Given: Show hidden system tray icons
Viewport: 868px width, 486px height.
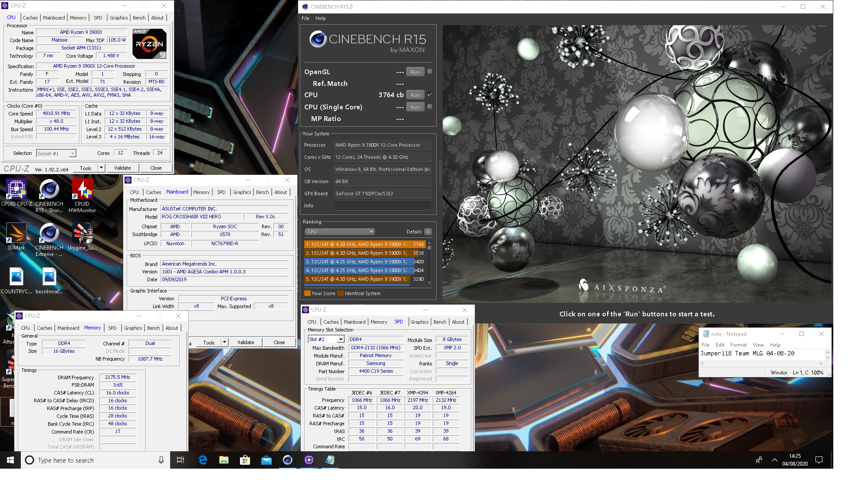Looking at the screenshot, I should coord(775,460).
